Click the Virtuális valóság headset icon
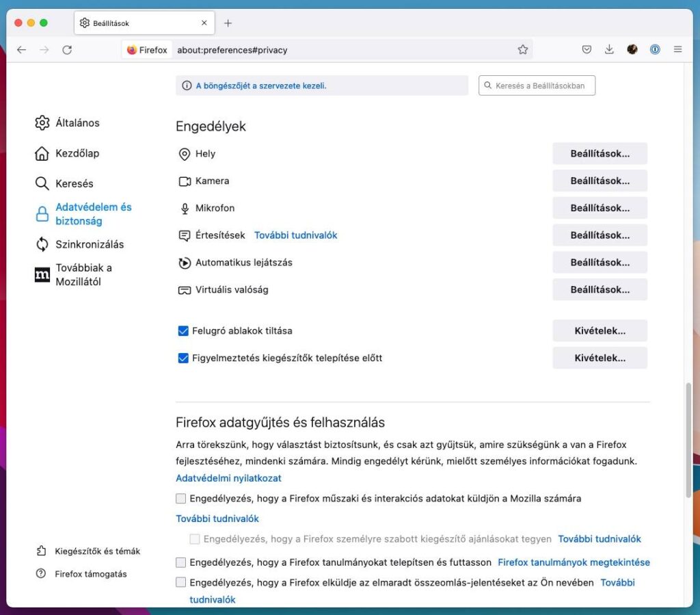Screen dimensions: 700x615 tap(185, 290)
